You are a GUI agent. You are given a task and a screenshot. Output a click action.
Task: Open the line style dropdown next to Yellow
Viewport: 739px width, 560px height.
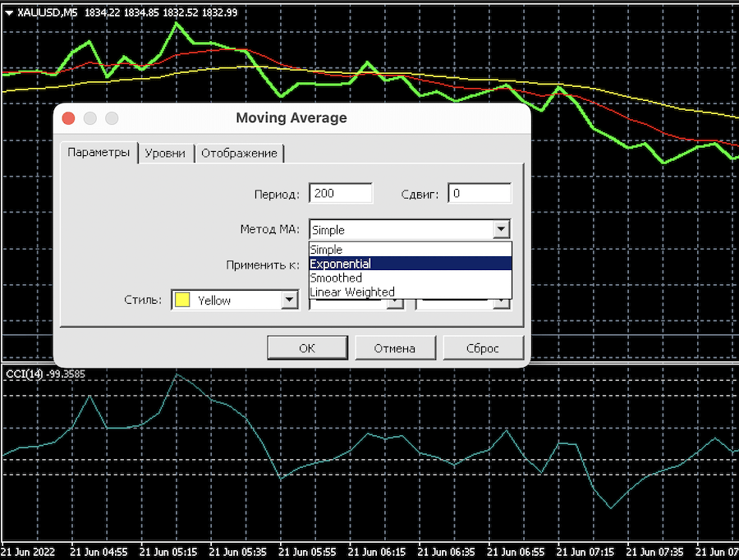(x=396, y=303)
